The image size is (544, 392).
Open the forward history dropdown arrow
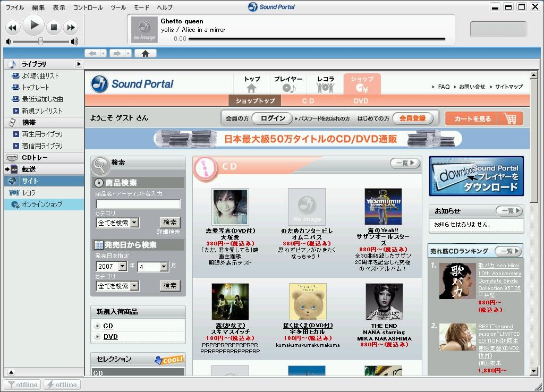click(129, 54)
